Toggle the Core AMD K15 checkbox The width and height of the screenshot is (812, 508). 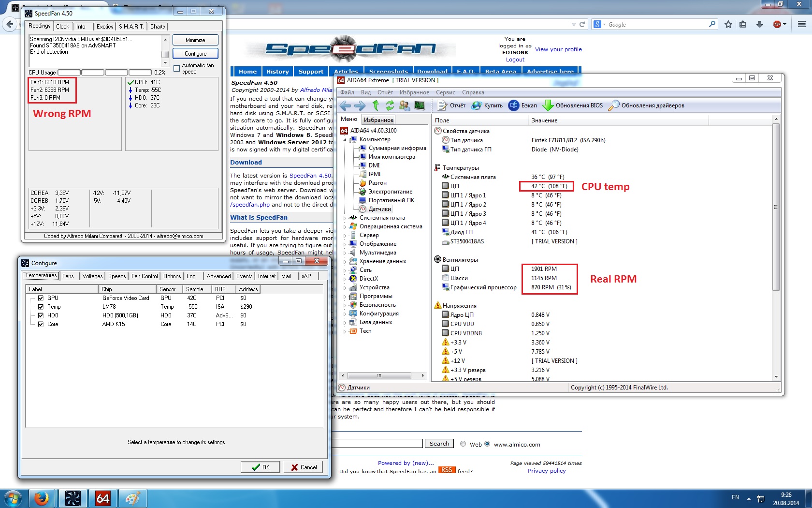(x=41, y=324)
